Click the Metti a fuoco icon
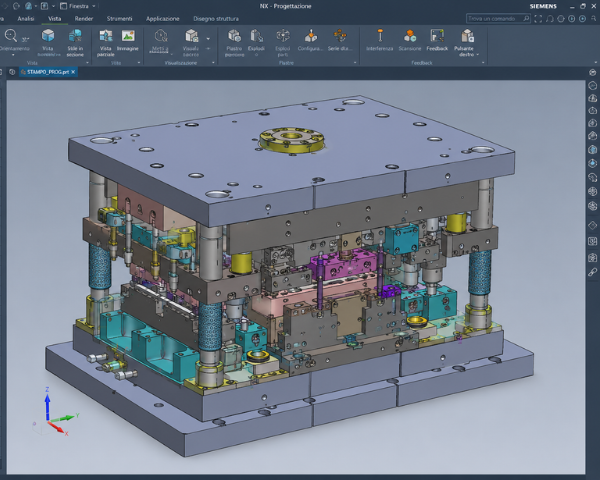Image resolution: width=600 pixels, height=480 pixels. [x=161, y=36]
